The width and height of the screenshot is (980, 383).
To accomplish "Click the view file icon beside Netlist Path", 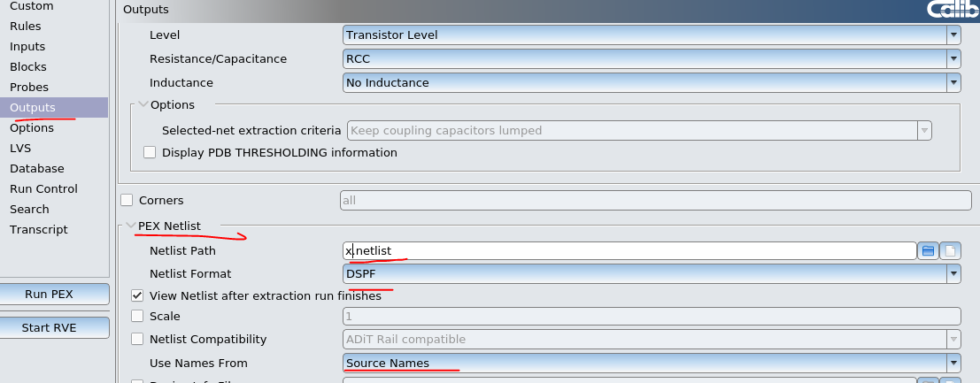I will (x=950, y=251).
